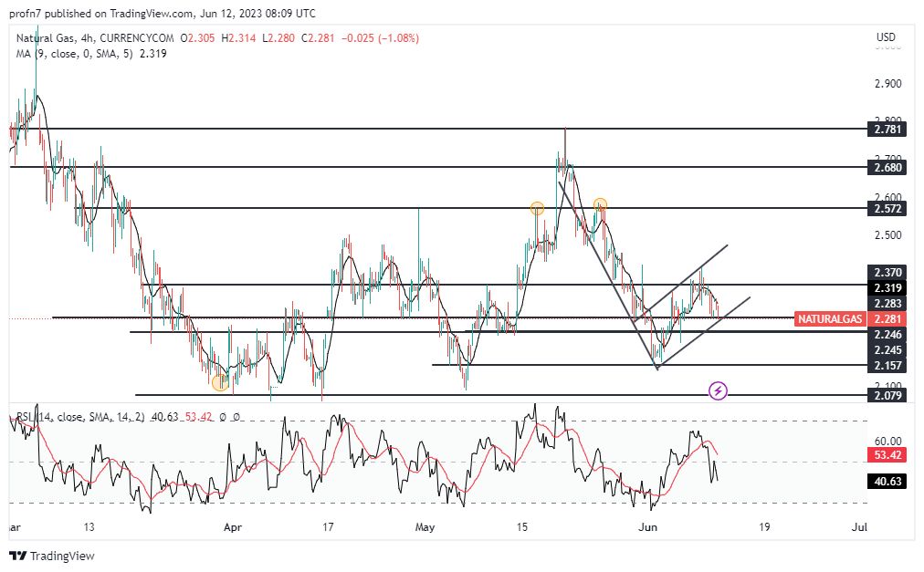The height and width of the screenshot is (572, 924).
Task: Click the purple lightning event icon
Action: (x=718, y=390)
